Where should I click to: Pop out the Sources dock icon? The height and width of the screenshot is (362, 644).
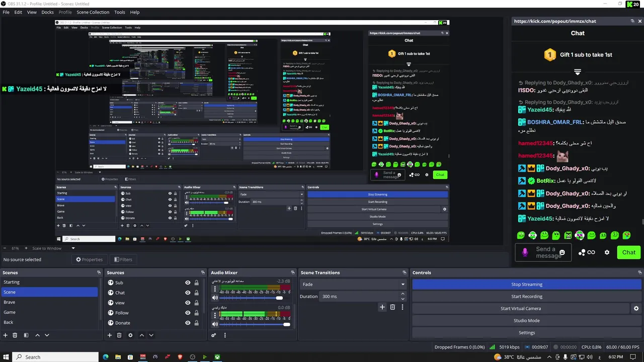click(x=203, y=273)
